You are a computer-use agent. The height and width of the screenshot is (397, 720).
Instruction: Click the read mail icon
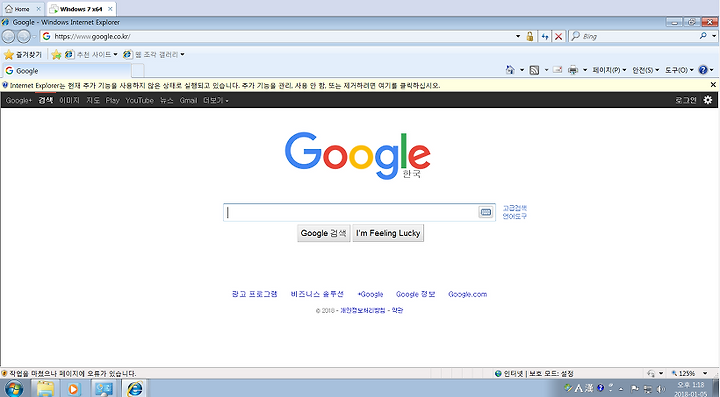coord(557,70)
